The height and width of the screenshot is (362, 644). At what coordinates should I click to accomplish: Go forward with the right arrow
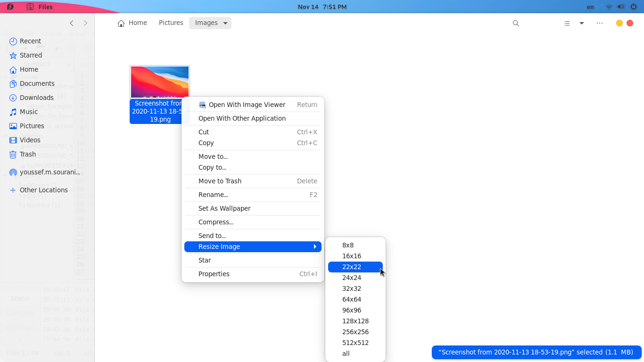(85, 23)
